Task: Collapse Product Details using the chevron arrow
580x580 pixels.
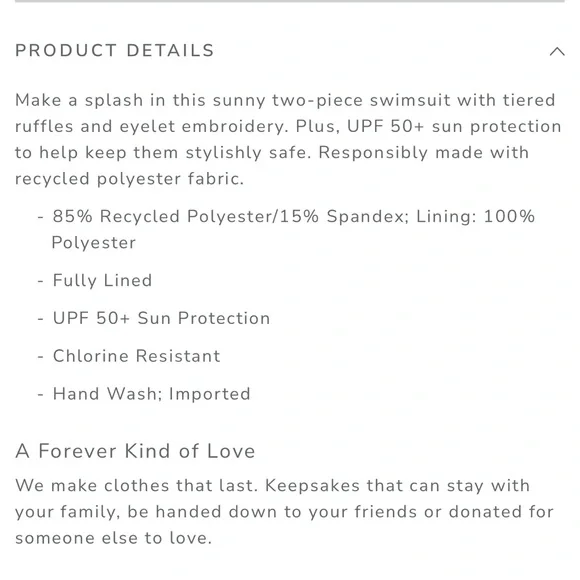Action: 557,51
